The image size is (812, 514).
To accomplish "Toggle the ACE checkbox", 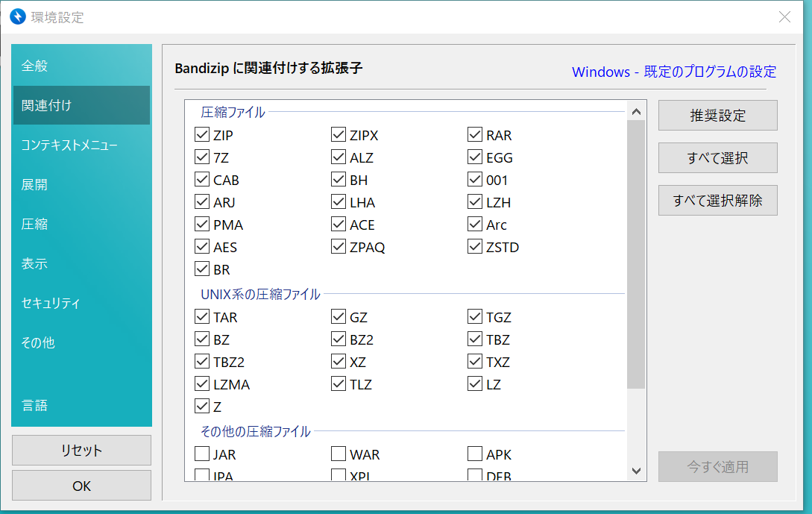I will (x=339, y=225).
